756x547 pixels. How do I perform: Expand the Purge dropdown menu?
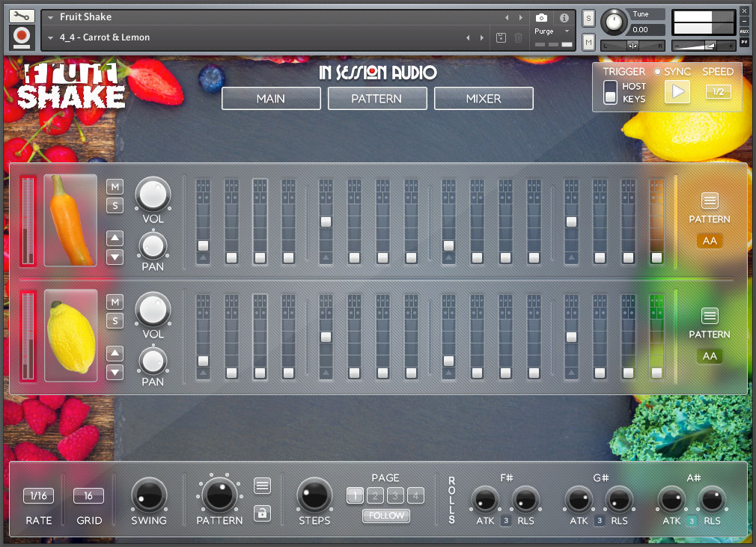point(567,31)
